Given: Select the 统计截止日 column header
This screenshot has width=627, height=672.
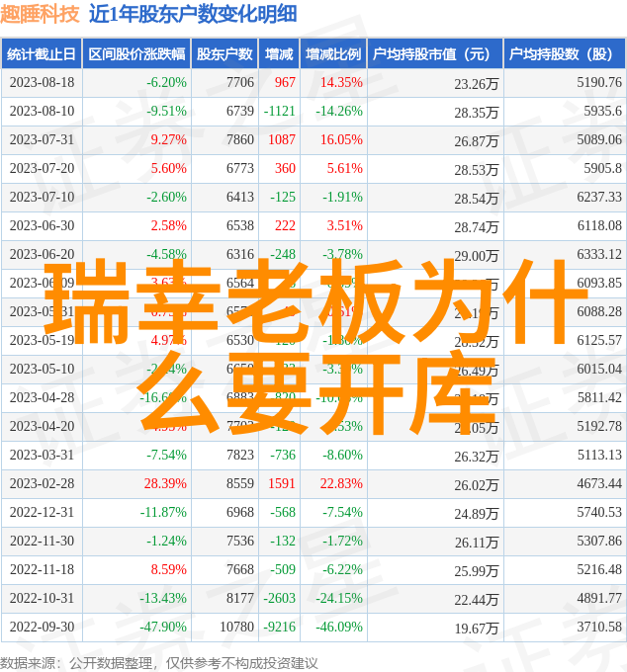Looking at the screenshot, I should point(42,54).
